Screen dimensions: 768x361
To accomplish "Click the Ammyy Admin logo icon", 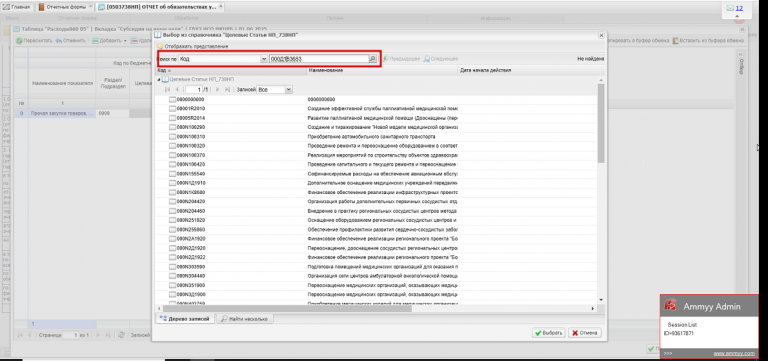I will 670,306.
